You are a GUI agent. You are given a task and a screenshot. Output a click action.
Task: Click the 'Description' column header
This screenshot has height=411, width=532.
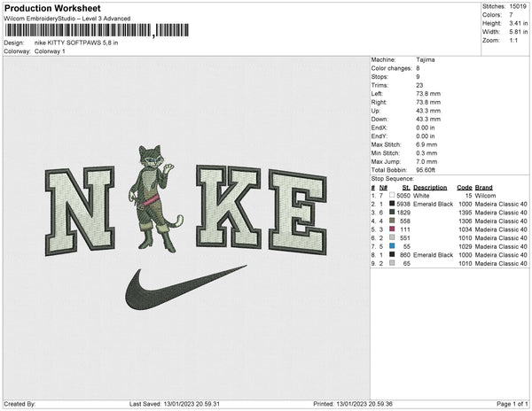430,188
